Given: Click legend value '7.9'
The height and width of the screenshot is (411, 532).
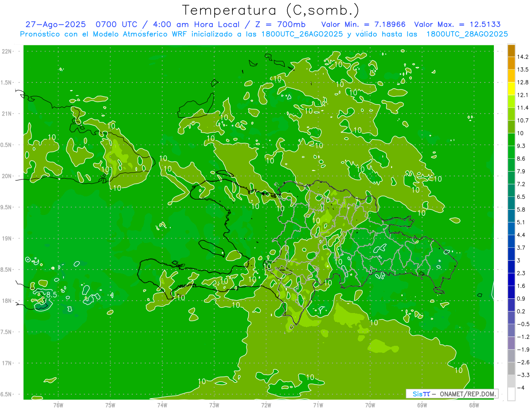Looking at the screenshot, I should [521, 171].
